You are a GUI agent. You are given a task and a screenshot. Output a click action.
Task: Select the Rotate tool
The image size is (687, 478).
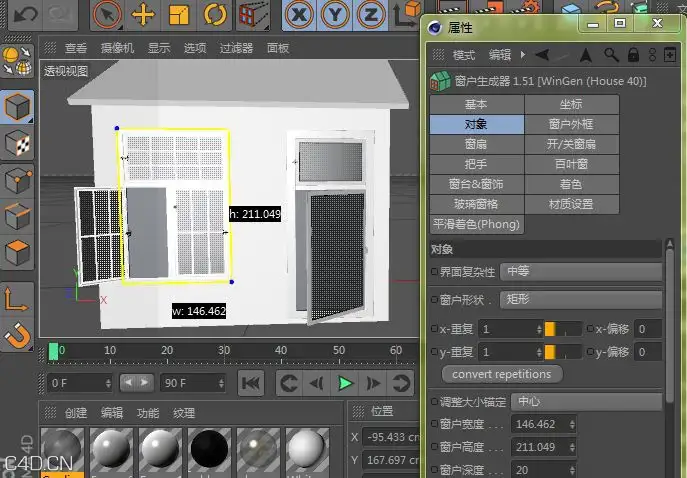(x=215, y=14)
